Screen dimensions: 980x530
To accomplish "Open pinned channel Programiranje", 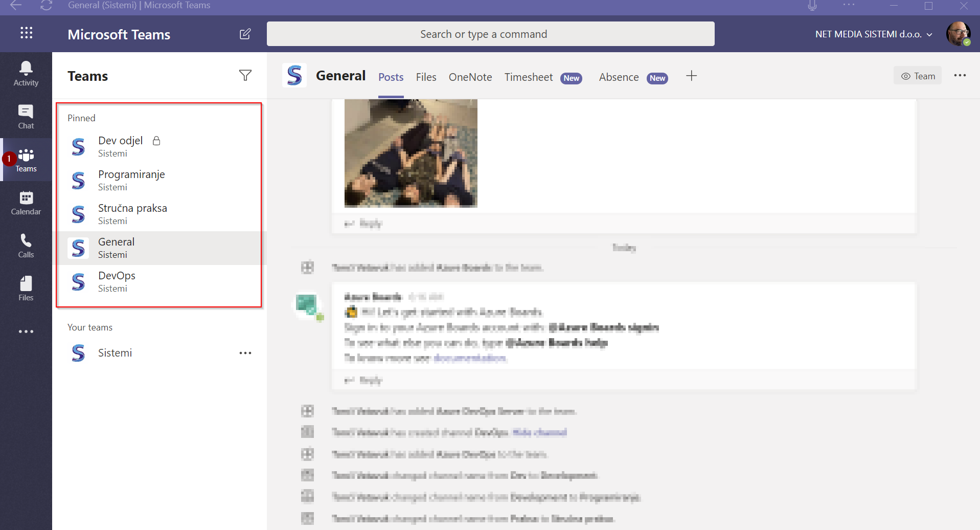I will (x=159, y=181).
